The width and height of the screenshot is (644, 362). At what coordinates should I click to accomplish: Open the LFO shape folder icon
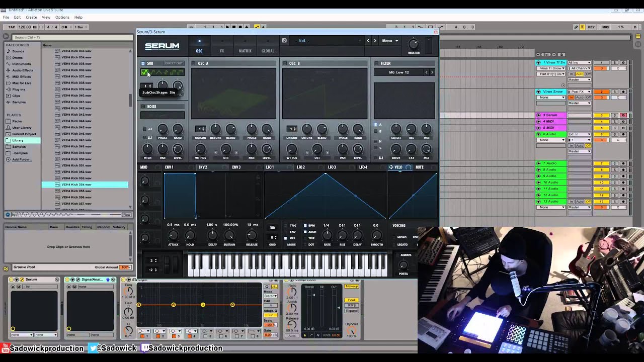click(272, 227)
